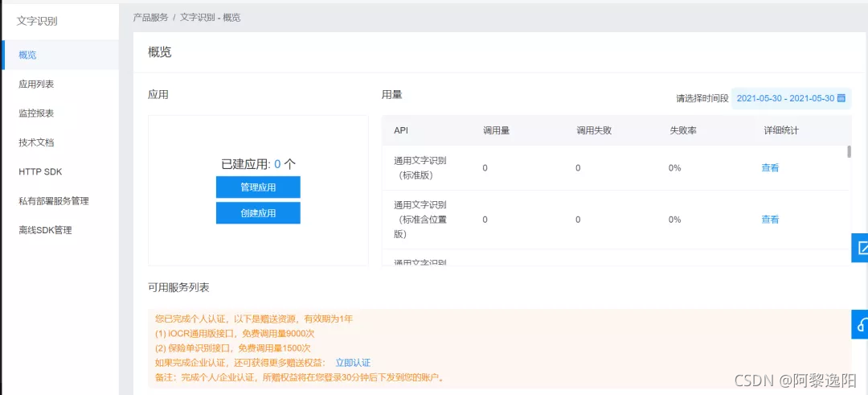Screen dimensions: 868x395
Task: Click the 已建应用 count number 0
Action: (x=277, y=163)
